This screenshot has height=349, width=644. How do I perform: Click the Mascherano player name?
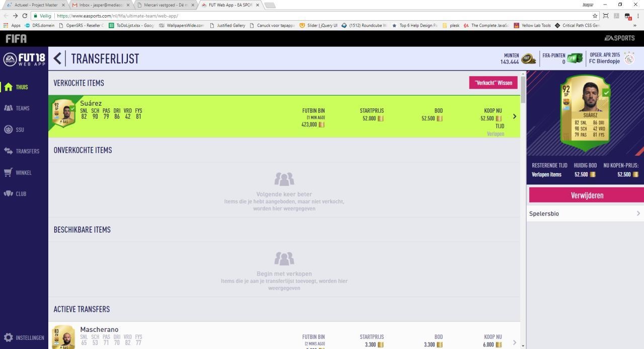tap(99, 329)
